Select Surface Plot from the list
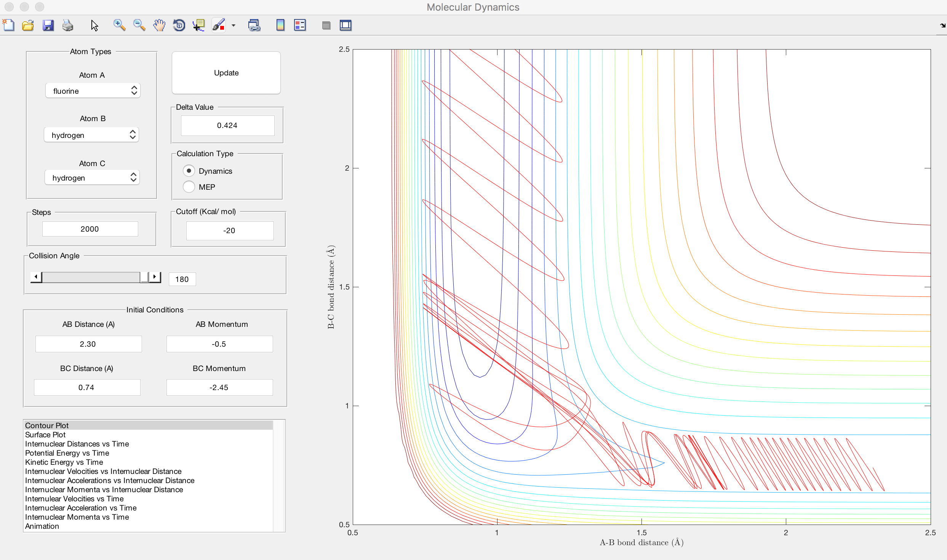 pyautogui.click(x=45, y=435)
